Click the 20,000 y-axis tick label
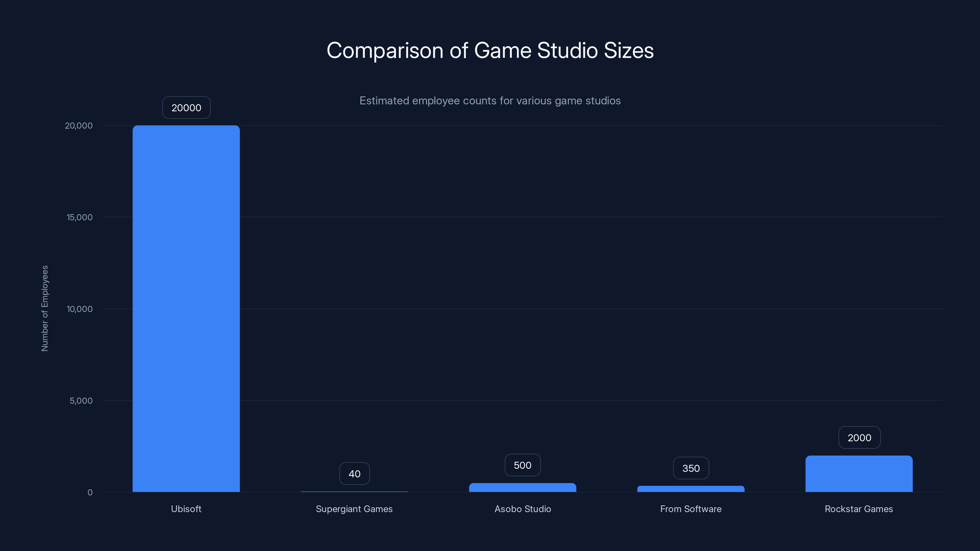 click(x=79, y=126)
